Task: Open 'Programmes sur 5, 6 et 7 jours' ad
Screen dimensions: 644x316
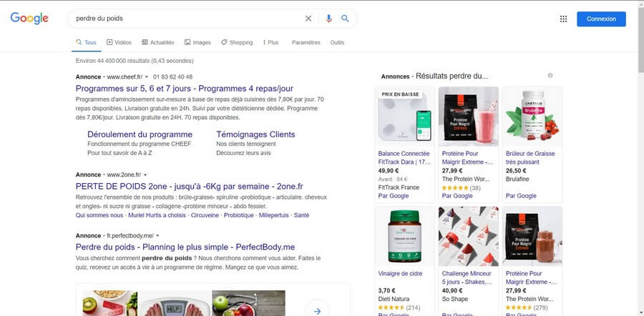Action: point(185,89)
